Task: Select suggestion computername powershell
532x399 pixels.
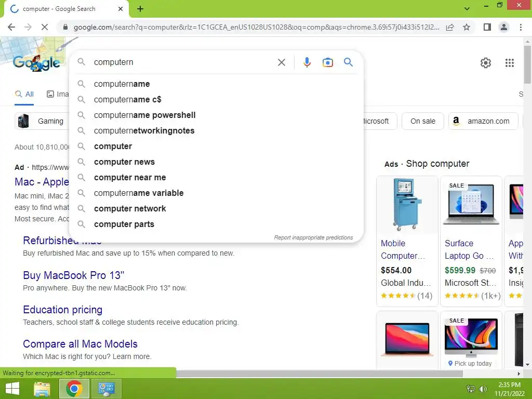Action: click(x=216, y=115)
